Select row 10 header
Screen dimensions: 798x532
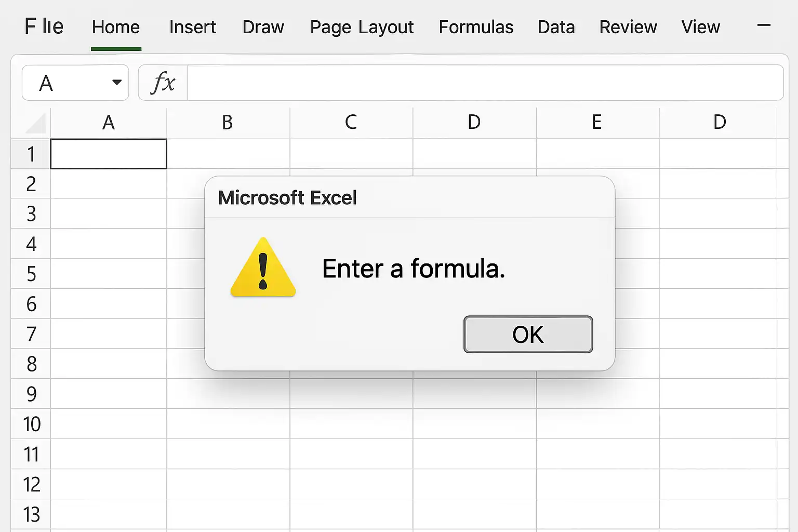(x=31, y=424)
